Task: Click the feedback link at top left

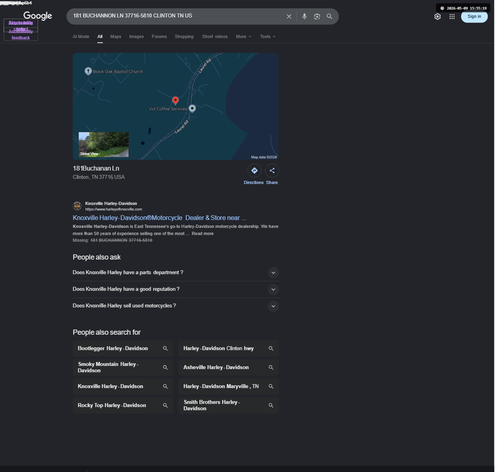Action: pyautogui.click(x=21, y=38)
